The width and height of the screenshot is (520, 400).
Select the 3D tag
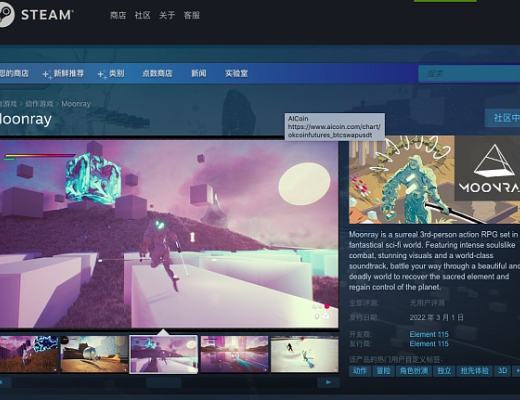click(502, 371)
